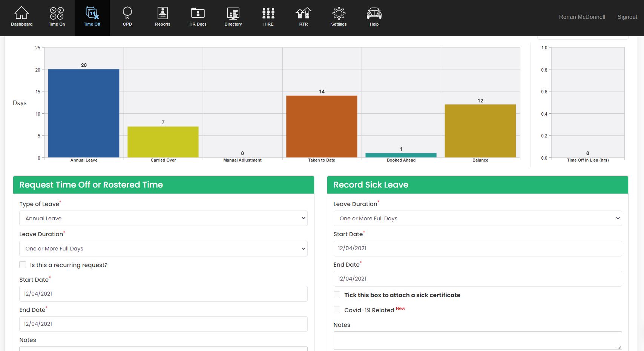Open the Reports icon

click(163, 14)
